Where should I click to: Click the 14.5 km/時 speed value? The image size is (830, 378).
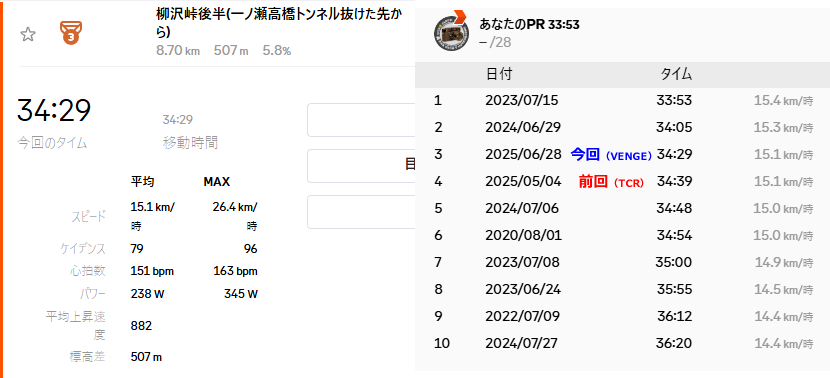(783, 289)
